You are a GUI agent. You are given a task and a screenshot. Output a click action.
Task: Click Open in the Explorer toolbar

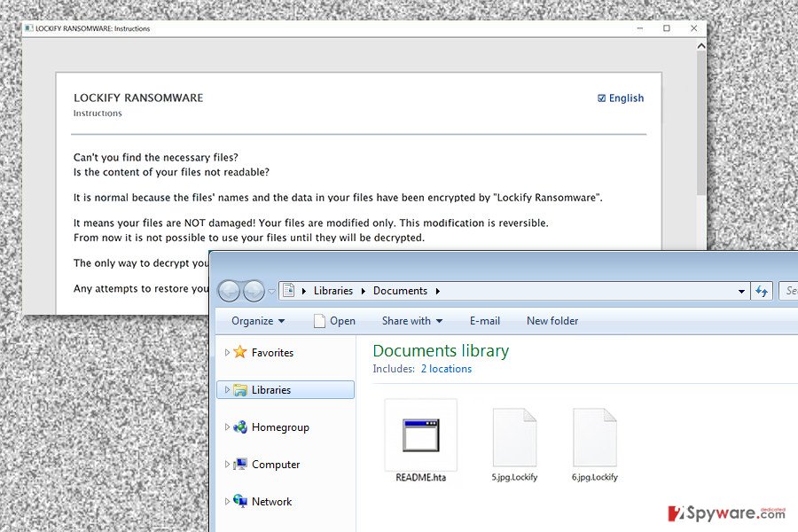[x=334, y=321]
